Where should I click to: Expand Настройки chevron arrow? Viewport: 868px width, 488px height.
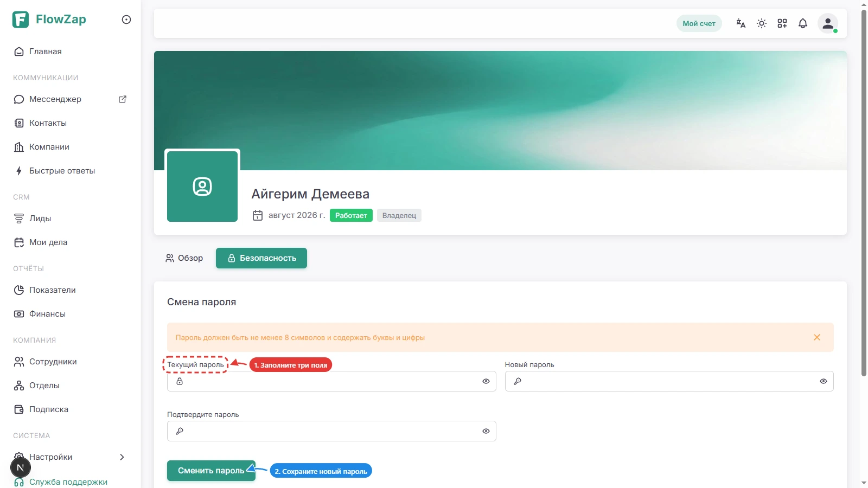(x=122, y=457)
